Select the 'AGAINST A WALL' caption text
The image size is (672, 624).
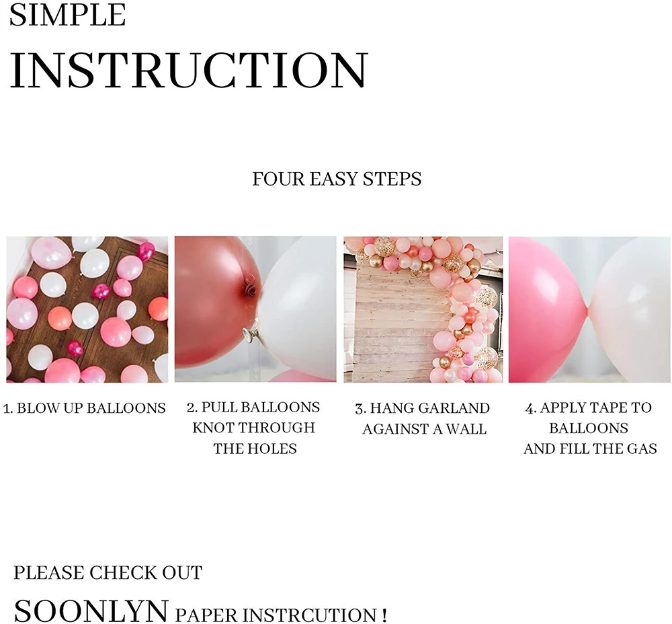point(424,429)
